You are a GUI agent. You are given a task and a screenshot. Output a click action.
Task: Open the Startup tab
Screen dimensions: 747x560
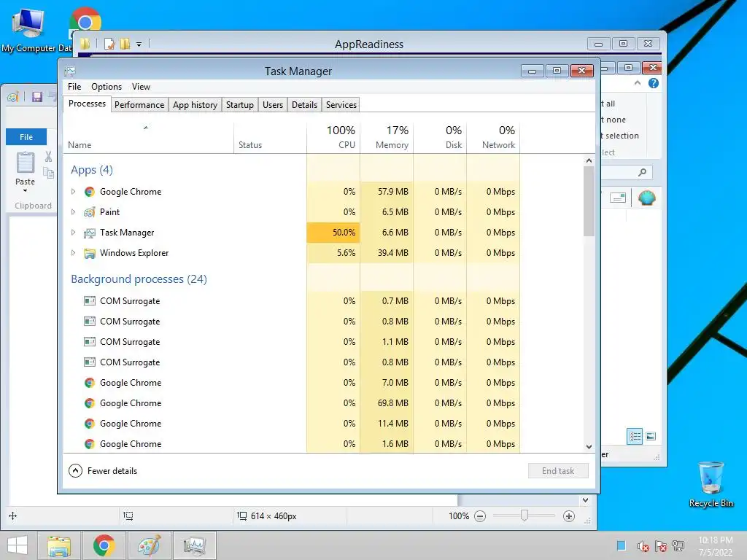(239, 105)
